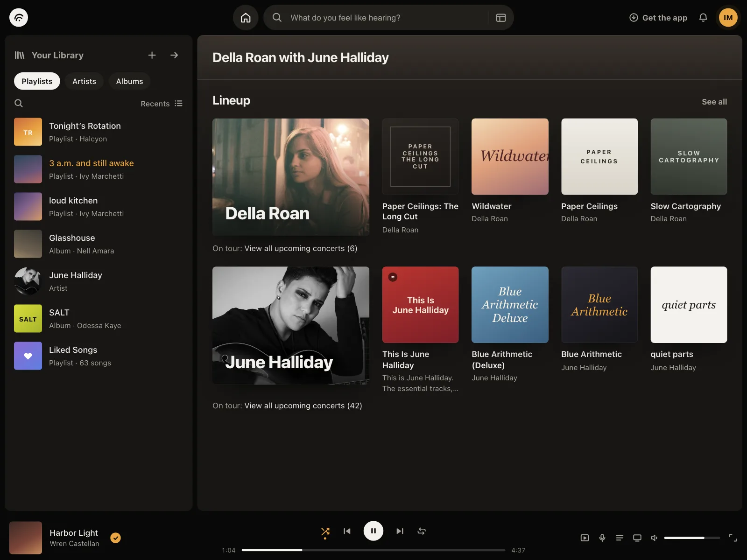Seek within the song progress bar

(x=373, y=550)
